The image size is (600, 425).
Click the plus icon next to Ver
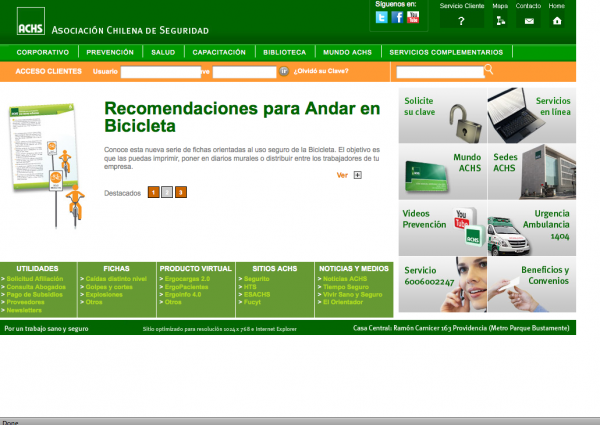[x=357, y=175]
